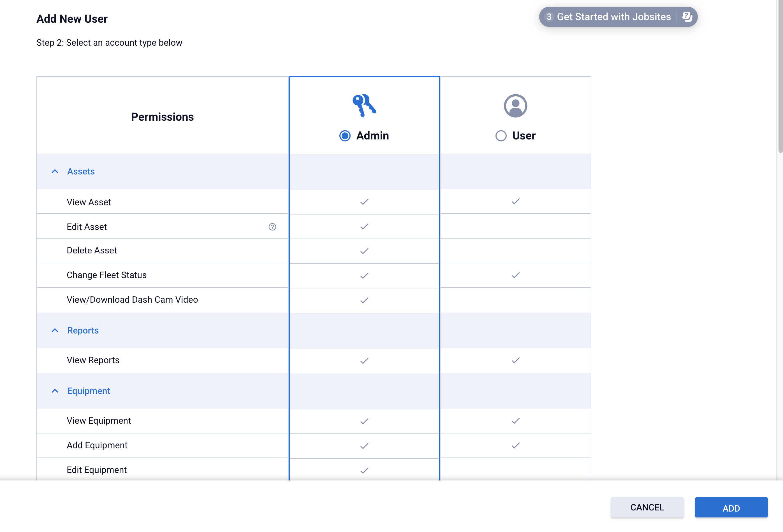Image resolution: width=783 pixels, height=532 pixels.
Task: Click Admin checkmark for View Asset
Action: 364,202
